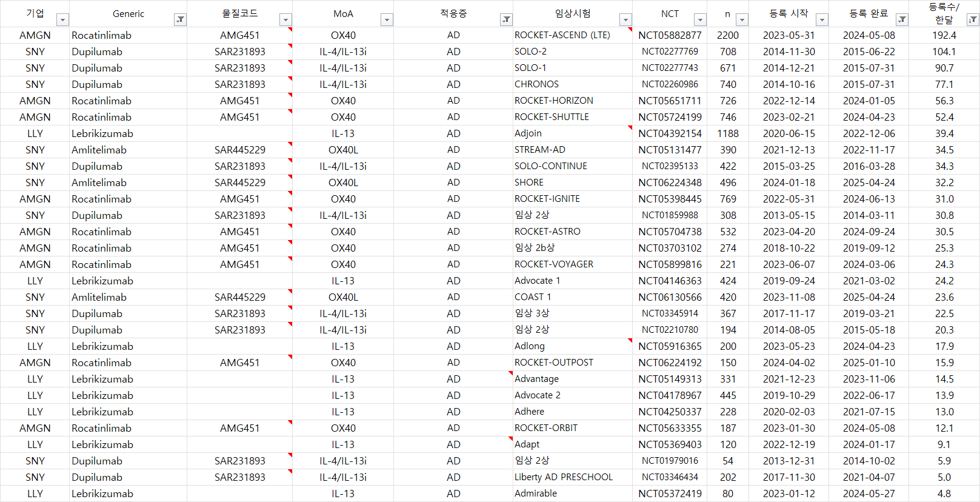Select the Advocate 1 cell

pyautogui.click(x=573, y=281)
